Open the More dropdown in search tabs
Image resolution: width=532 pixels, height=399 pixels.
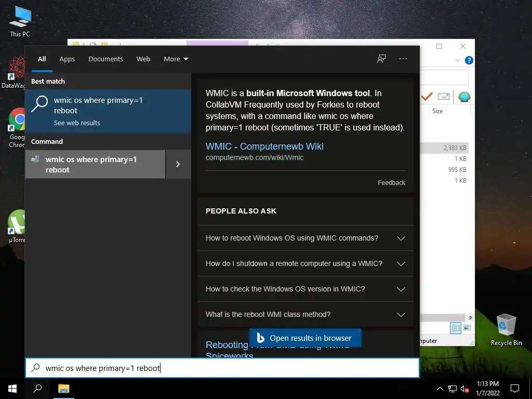[x=176, y=59]
